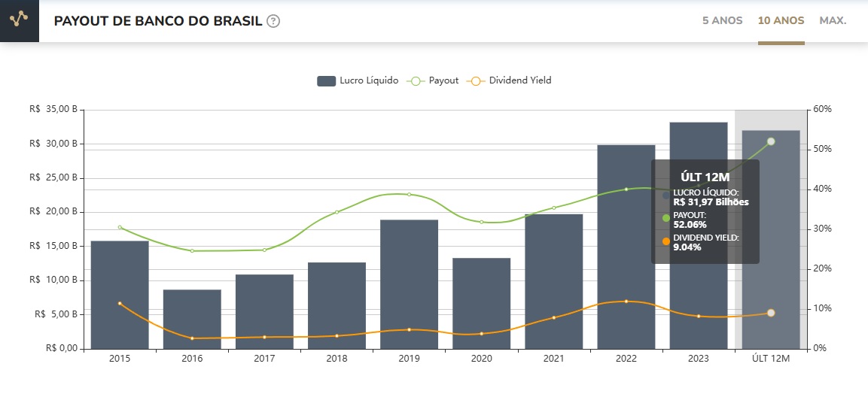Click the Dividend Yield point for 2020

point(482,334)
